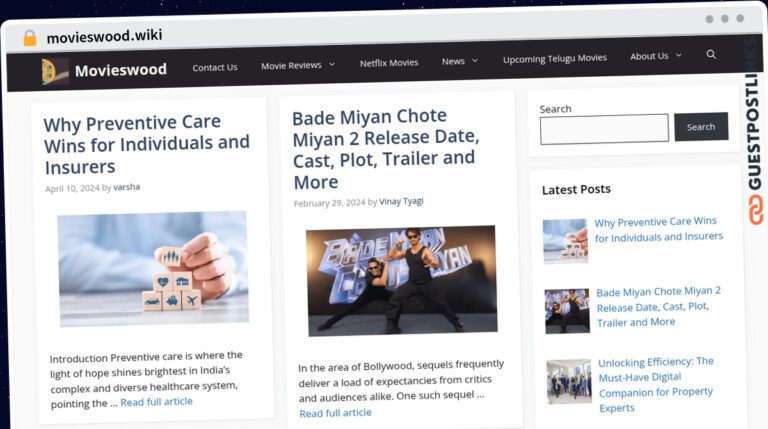The height and width of the screenshot is (429, 768).
Task: Expand the News submenu arrow
Action: 475,61
